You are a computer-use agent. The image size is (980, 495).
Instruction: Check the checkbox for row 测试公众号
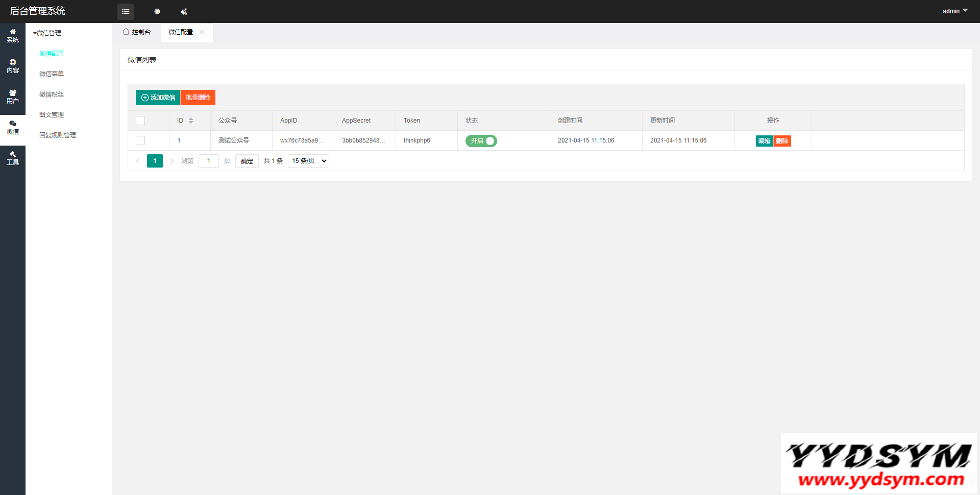point(140,140)
